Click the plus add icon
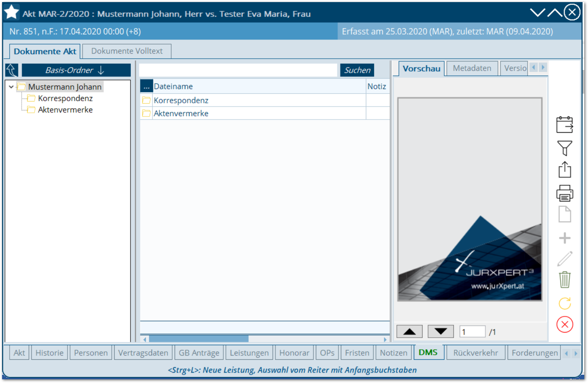 click(x=565, y=238)
